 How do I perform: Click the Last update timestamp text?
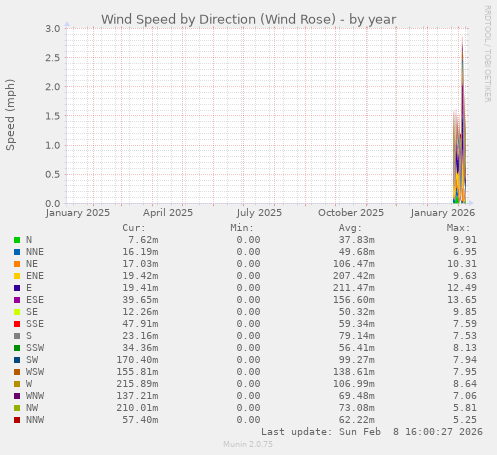click(372, 432)
